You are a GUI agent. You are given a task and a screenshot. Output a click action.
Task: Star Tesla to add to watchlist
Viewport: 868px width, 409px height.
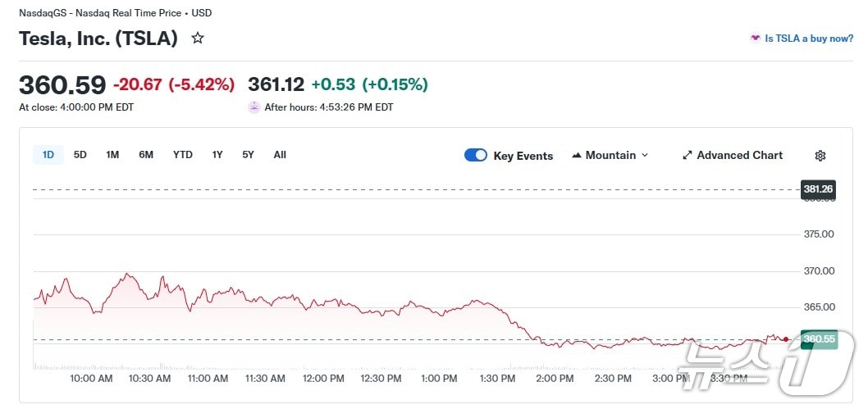click(x=198, y=38)
